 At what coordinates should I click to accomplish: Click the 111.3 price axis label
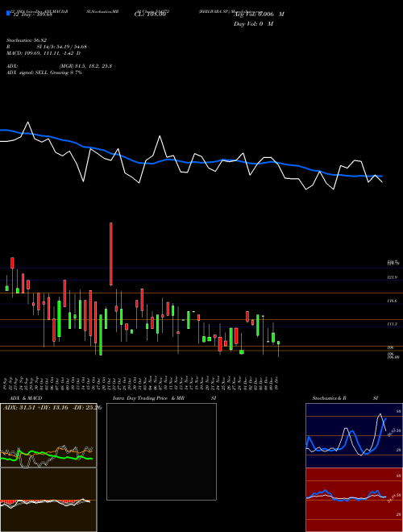point(392,324)
